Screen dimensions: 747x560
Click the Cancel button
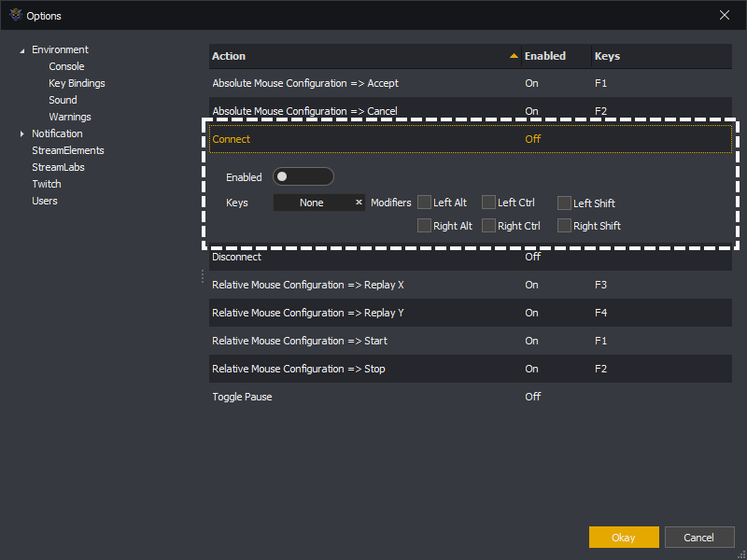click(699, 538)
